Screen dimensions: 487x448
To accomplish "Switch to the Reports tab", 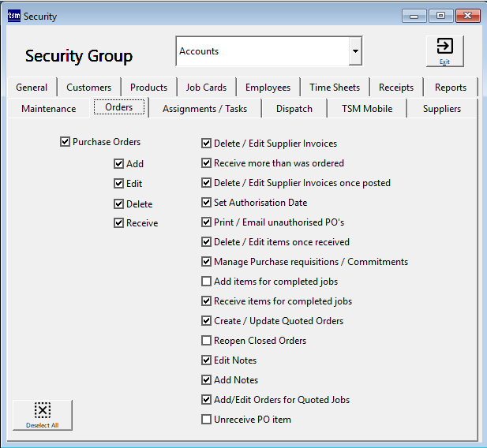I will click(x=450, y=88).
